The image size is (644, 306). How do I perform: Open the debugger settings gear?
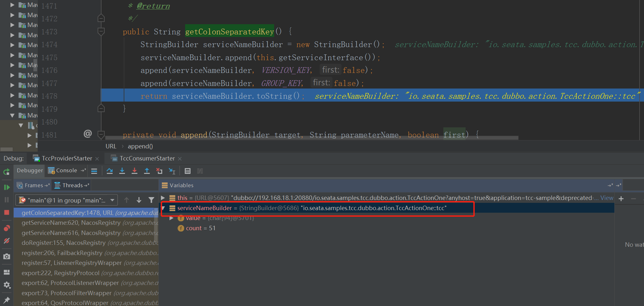click(x=6, y=285)
